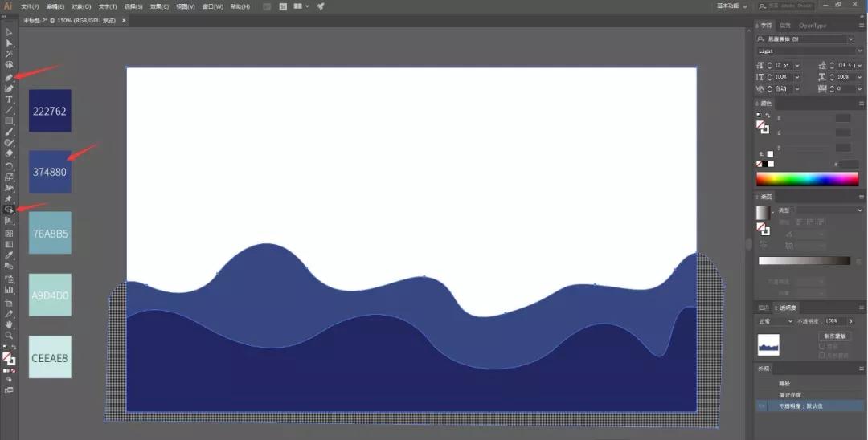Select the Shape Builder tool
This screenshot has height=440, width=868.
(9, 210)
